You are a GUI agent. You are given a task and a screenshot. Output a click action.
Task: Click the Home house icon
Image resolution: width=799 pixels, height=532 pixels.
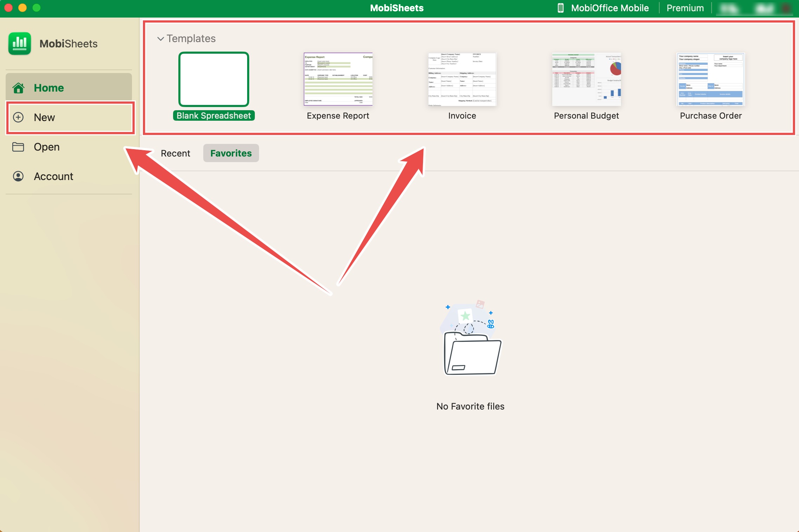point(18,88)
